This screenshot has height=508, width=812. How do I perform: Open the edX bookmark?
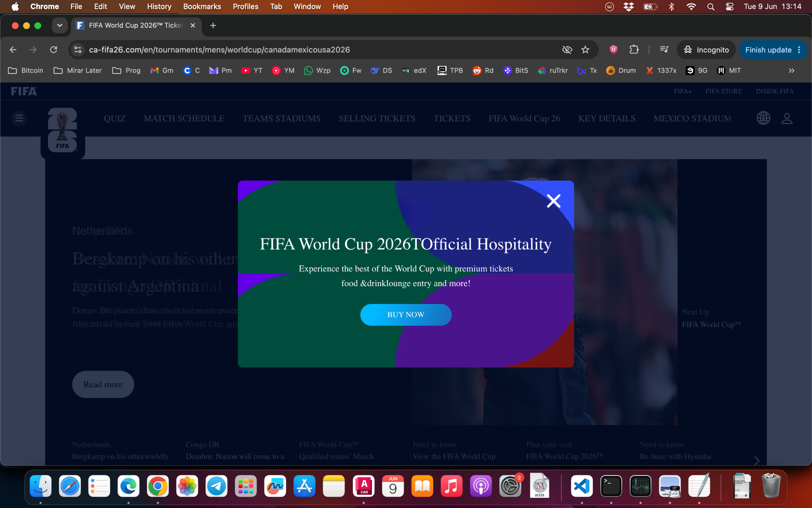tap(414, 71)
